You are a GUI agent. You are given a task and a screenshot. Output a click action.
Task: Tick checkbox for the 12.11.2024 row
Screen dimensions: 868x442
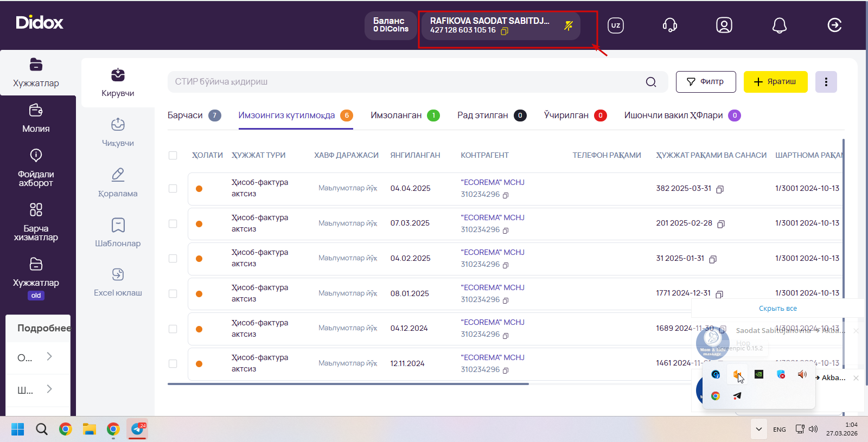point(173,363)
